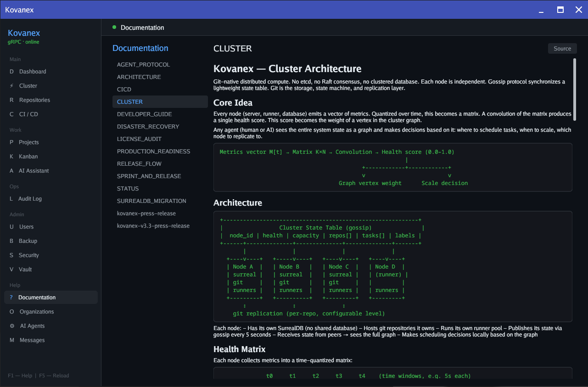Check the gRPC online status indicator
The image size is (588, 387).
pyautogui.click(x=23, y=42)
